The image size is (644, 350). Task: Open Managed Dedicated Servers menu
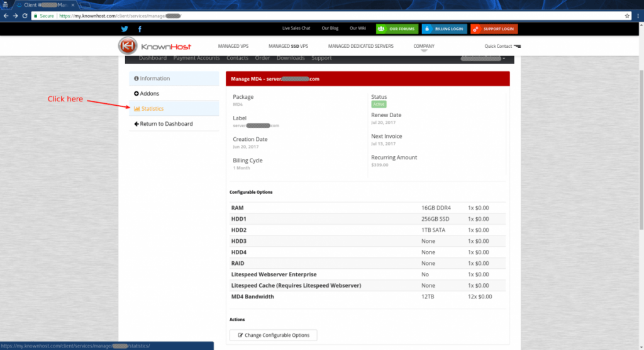tap(360, 46)
